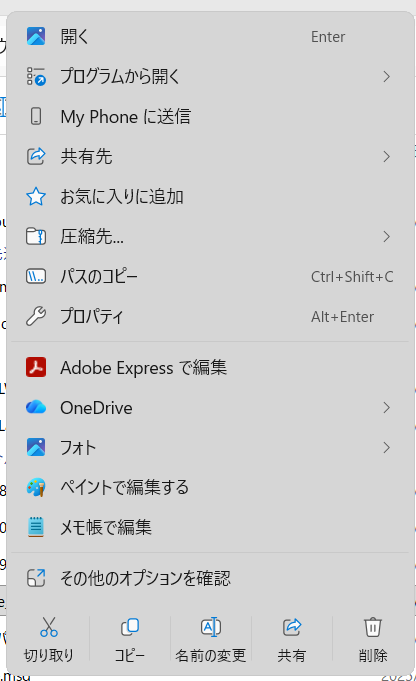The height and width of the screenshot is (681, 416).
Task: Expand the 共有先 submenu chevron
Action: [386, 156]
